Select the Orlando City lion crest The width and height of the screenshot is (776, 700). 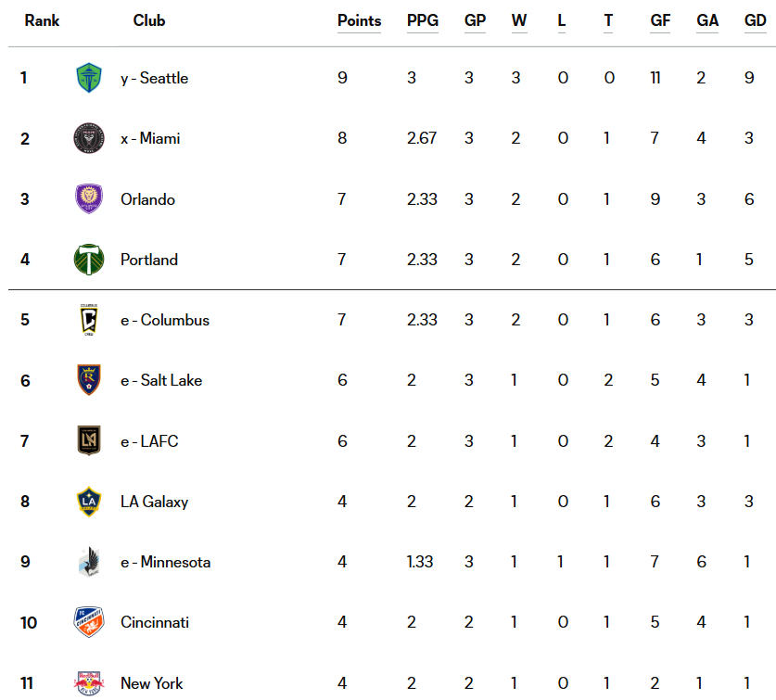(x=89, y=198)
